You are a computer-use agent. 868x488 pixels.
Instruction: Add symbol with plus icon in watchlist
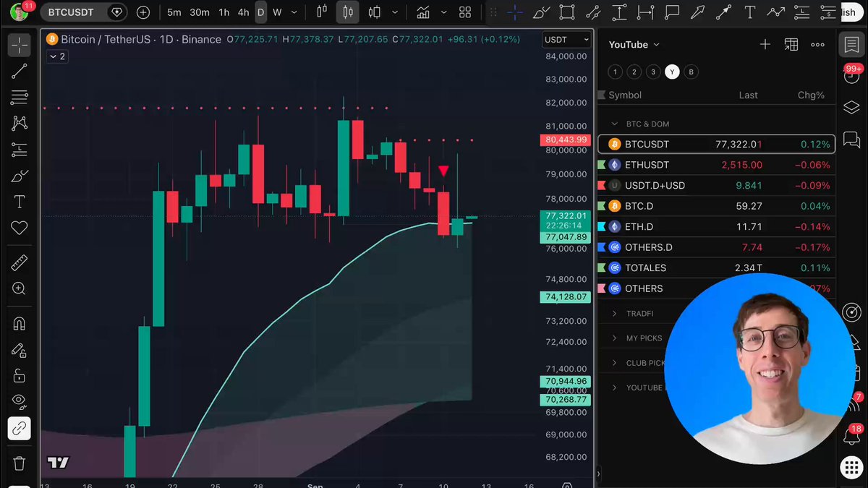[765, 45]
